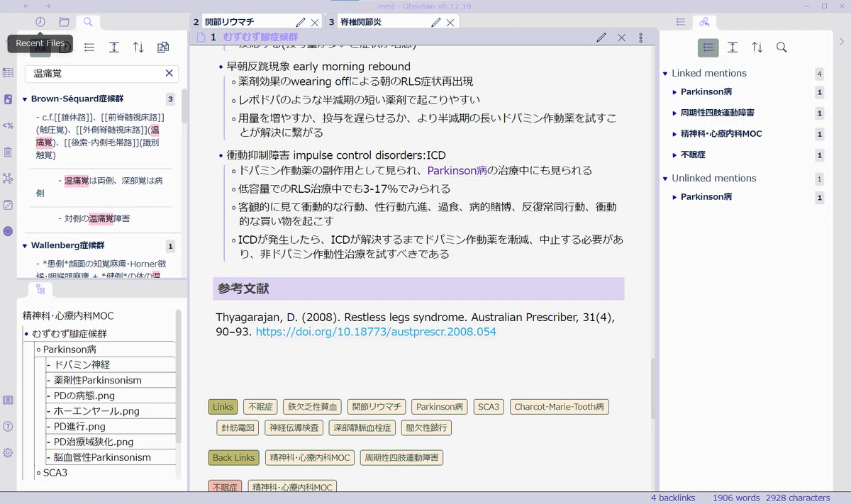The image size is (851, 504).
Task: Open the 鉄欠乏性貧血 link tag
Action: 312,407
